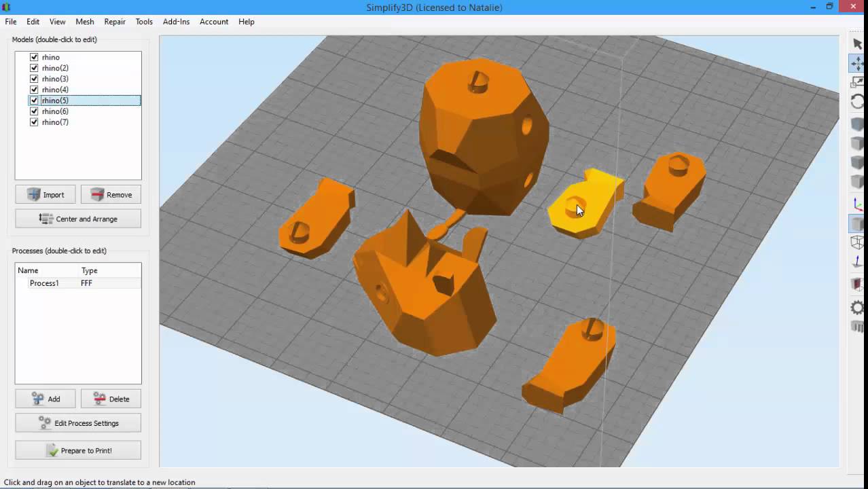868x489 pixels.
Task: Click the Remove model button
Action: (111, 194)
